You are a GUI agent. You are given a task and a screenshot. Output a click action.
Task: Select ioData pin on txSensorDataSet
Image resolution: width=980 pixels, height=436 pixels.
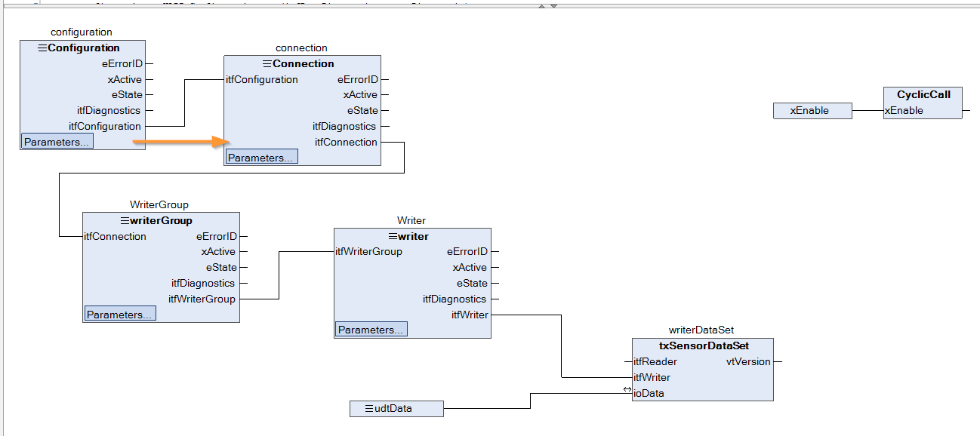649,393
